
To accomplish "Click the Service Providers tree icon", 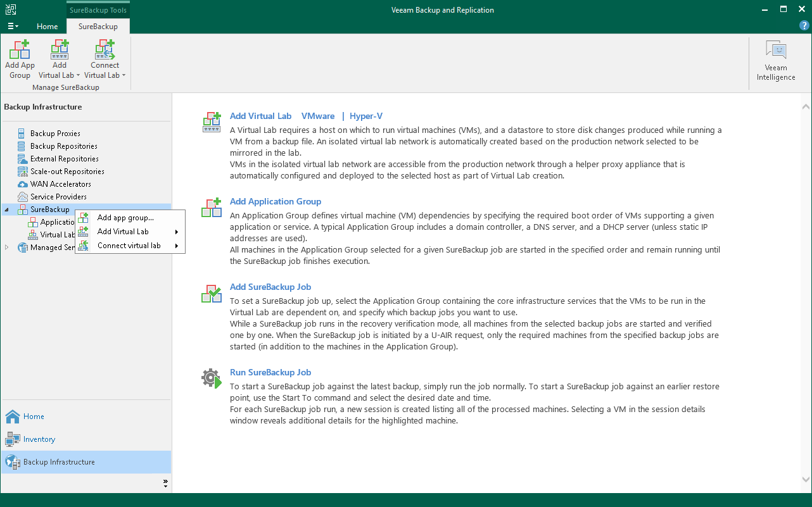I will pyautogui.click(x=23, y=197).
